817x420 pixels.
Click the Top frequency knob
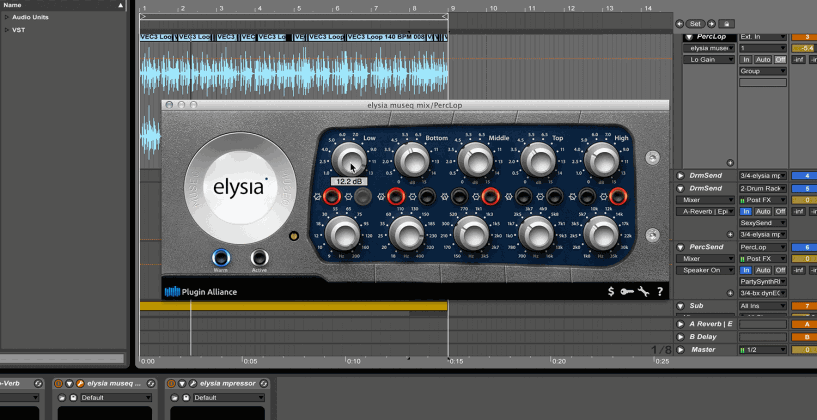pyautogui.click(x=536, y=232)
